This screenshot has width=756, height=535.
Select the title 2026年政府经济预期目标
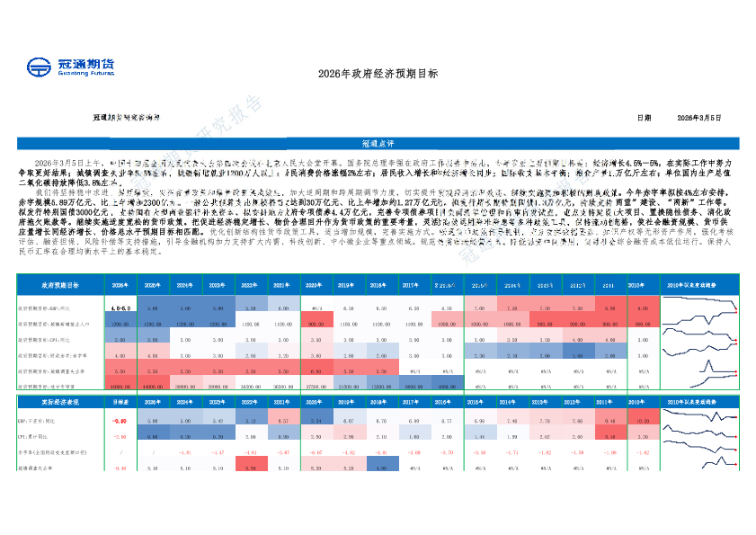point(378,74)
